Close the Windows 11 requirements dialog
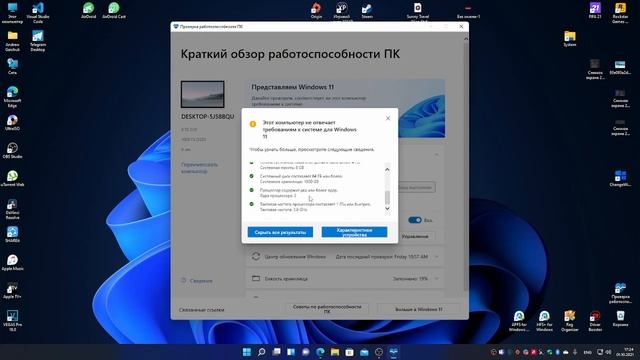The width and height of the screenshot is (640, 360). click(388, 118)
